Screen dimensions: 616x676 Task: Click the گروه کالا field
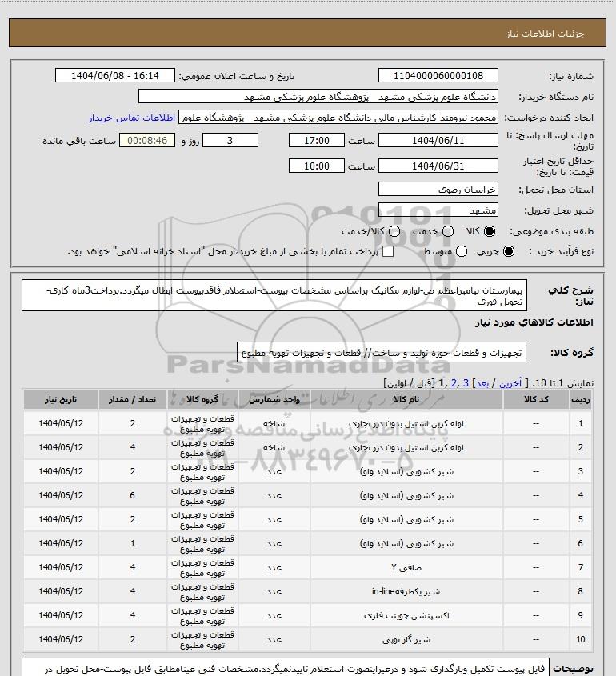pyautogui.click(x=382, y=353)
